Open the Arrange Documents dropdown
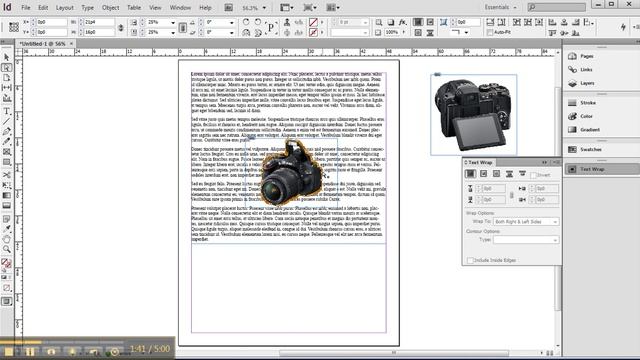 [333, 8]
